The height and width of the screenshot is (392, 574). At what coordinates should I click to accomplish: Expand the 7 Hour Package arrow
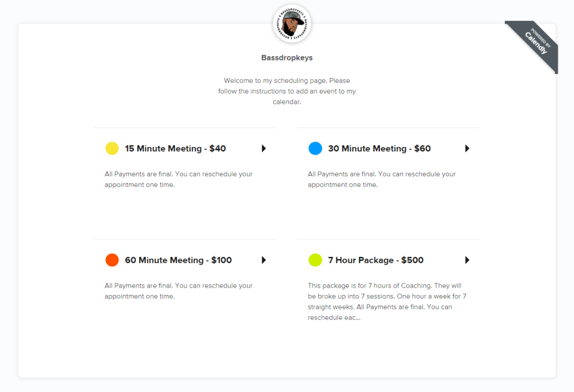click(x=467, y=260)
